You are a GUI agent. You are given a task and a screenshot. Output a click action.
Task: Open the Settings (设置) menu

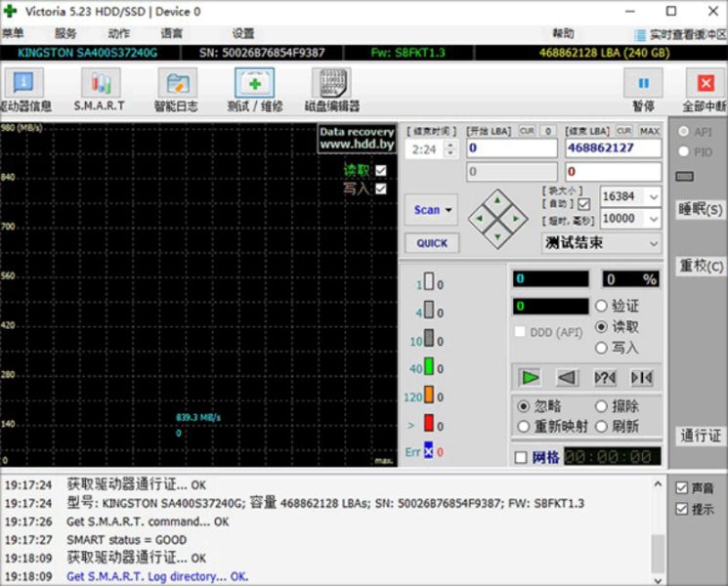coord(243,33)
